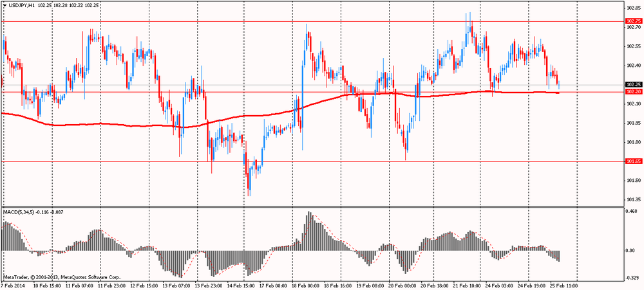Select the red 102.20 price level tag
This screenshot has width=644, height=290.
(633, 92)
